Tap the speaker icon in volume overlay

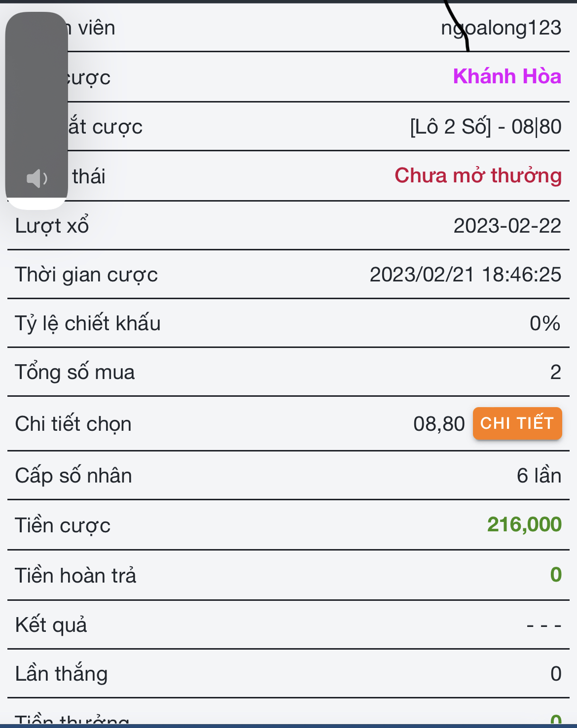36,178
